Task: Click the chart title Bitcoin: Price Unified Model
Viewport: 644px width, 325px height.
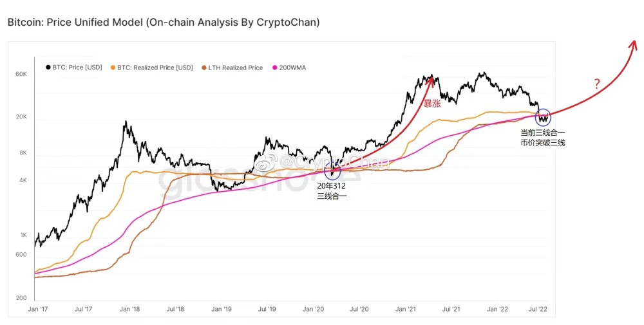Action: (163, 23)
